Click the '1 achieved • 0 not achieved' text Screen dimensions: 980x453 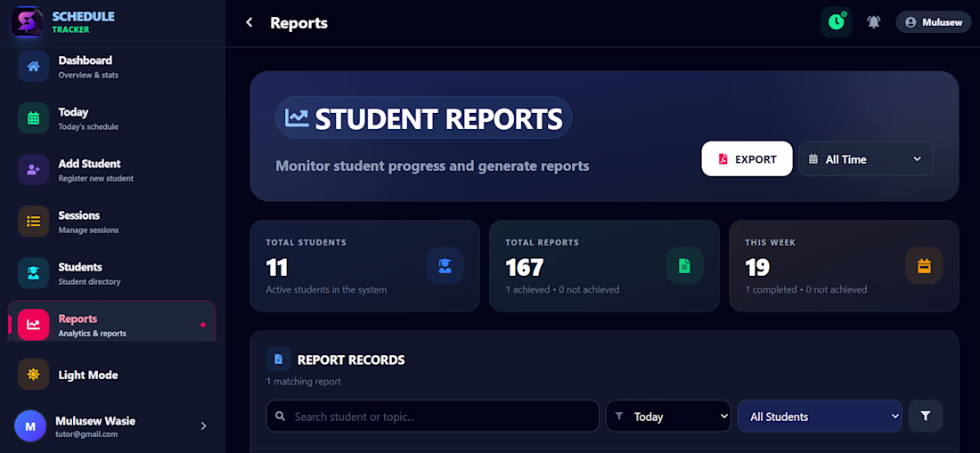562,289
